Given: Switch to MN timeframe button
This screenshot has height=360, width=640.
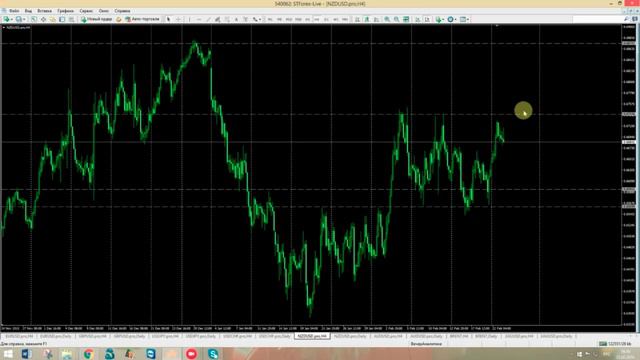Looking at the screenshot, I should click(345, 19).
